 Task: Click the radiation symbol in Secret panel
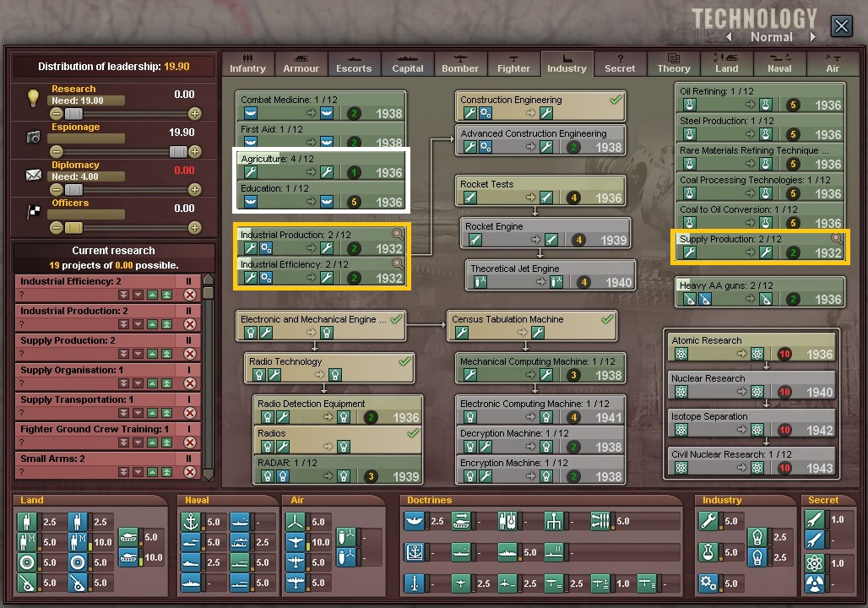[814, 584]
